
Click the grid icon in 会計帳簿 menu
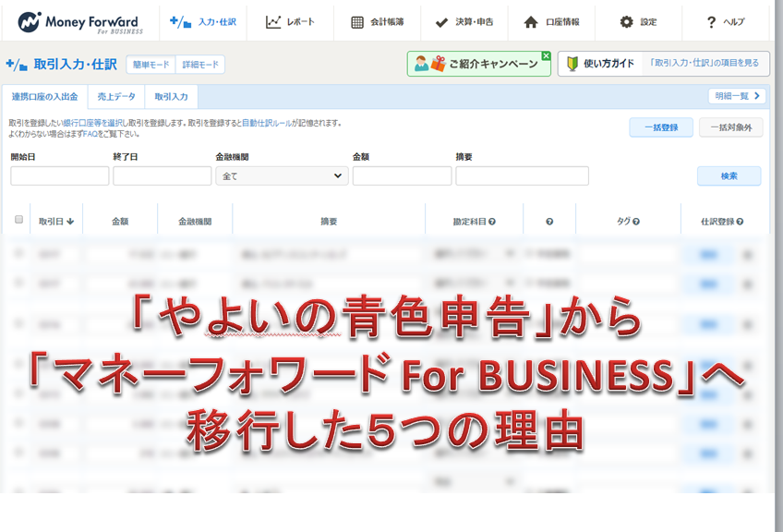(357, 22)
